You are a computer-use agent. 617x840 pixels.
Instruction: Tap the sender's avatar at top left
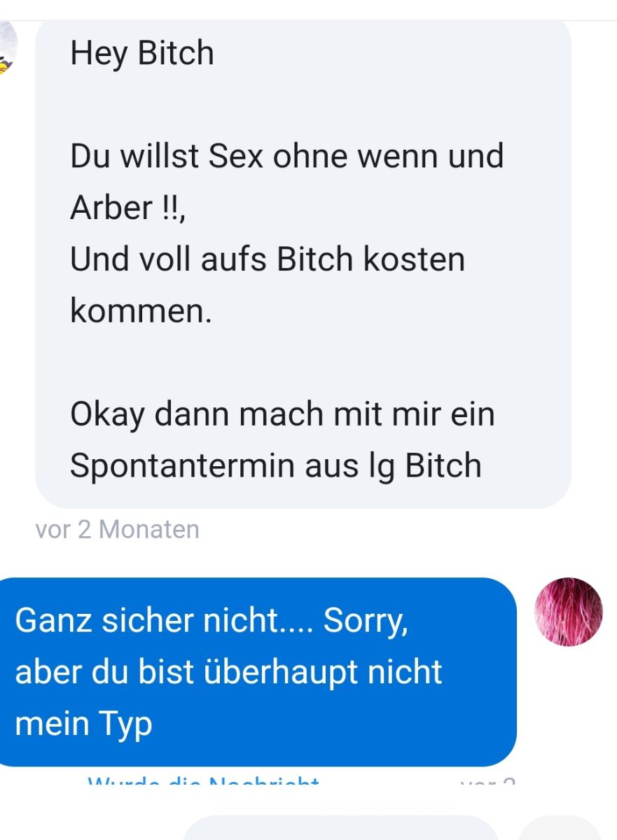[x=8, y=49]
